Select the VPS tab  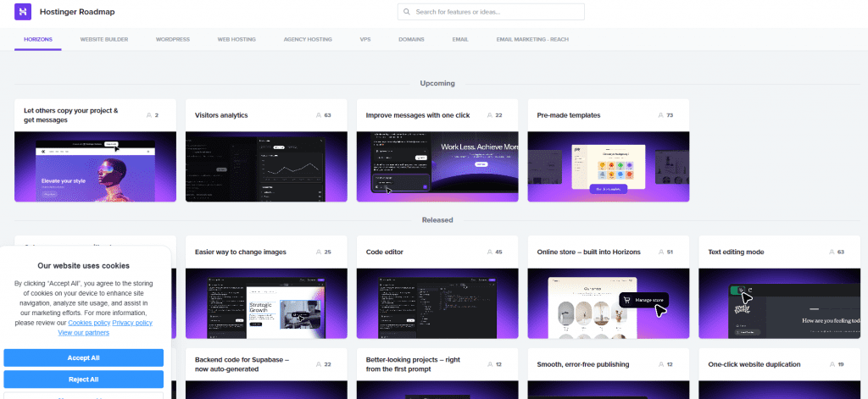(x=365, y=39)
